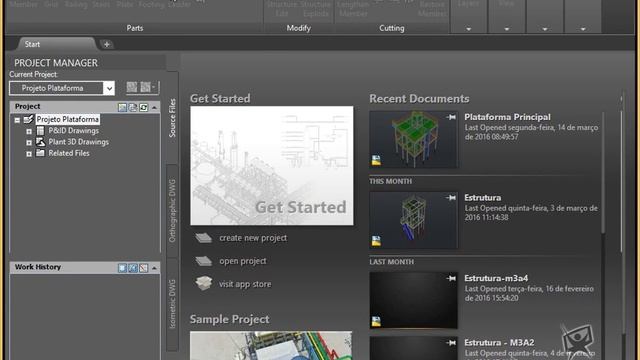This screenshot has height=360, width=640.
Task: Open the Sample Project preview image
Action: tap(271, 346)
